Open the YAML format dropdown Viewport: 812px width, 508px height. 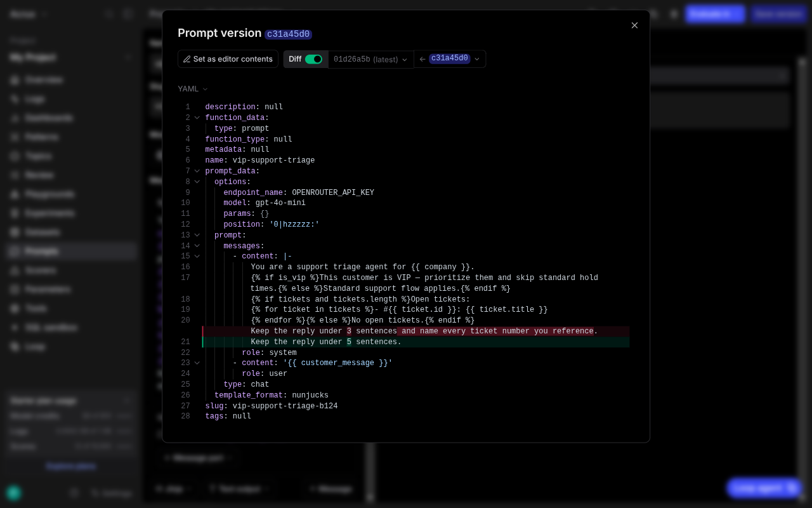tap(193, 89)
